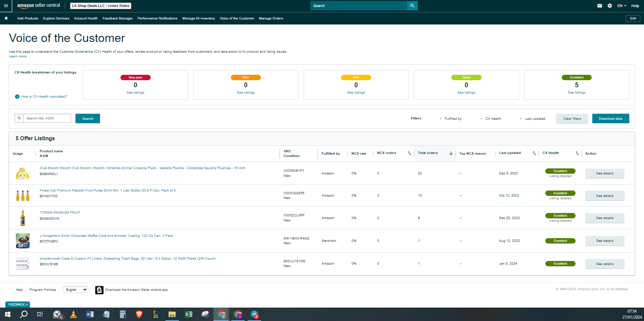
Task: Open File Explorer from taskbar
Action: (x=172, y=314)
